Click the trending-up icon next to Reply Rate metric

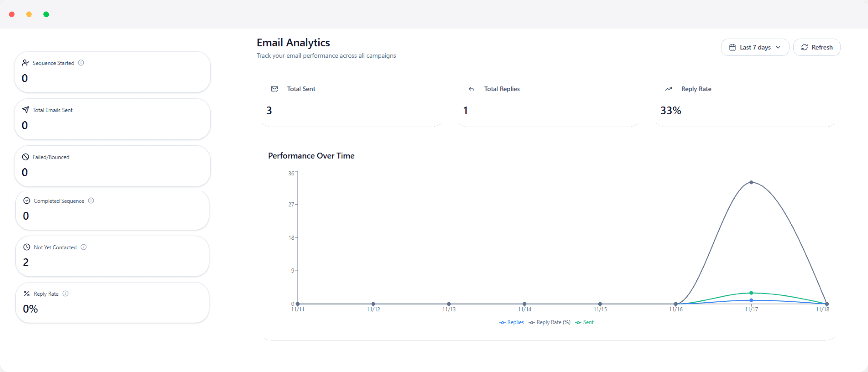[x=669, y=89]
